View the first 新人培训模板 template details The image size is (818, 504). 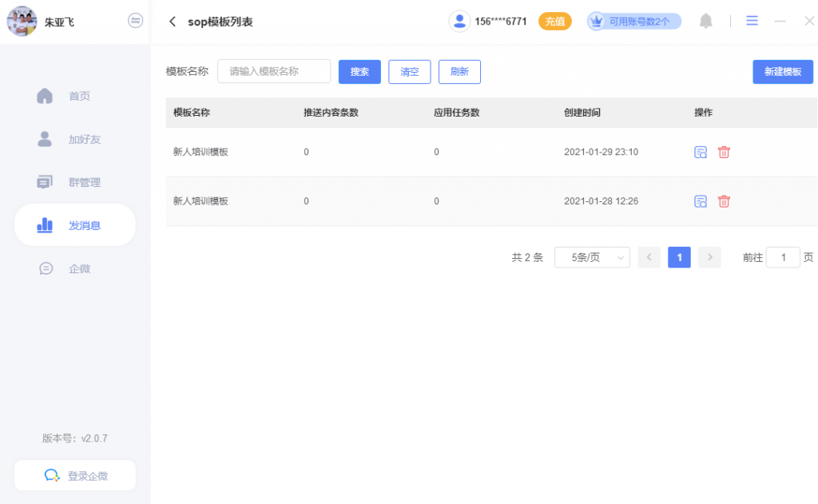(701, 152)
